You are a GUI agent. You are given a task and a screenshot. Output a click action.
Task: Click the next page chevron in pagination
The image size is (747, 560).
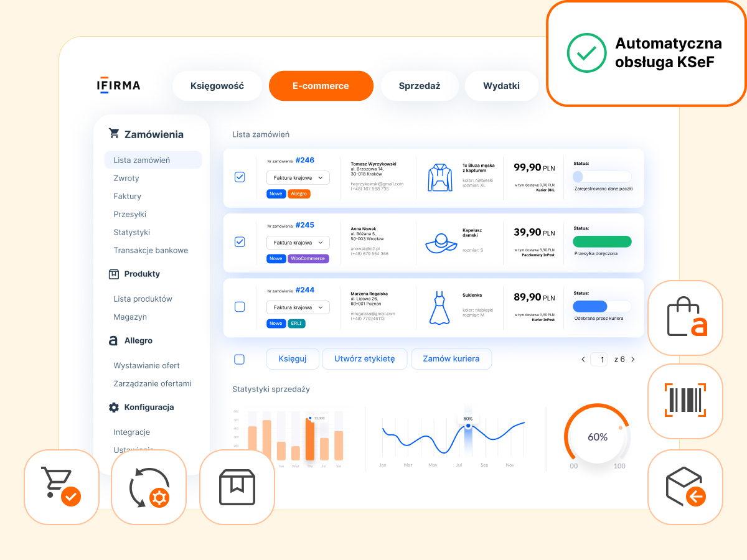pyautogui.click(x=632, y=359)
